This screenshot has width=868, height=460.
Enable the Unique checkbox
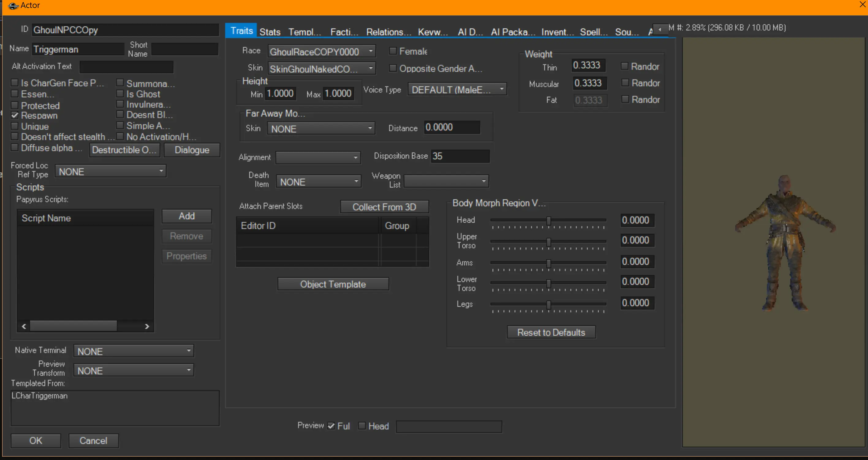click(x=14, y=126)
